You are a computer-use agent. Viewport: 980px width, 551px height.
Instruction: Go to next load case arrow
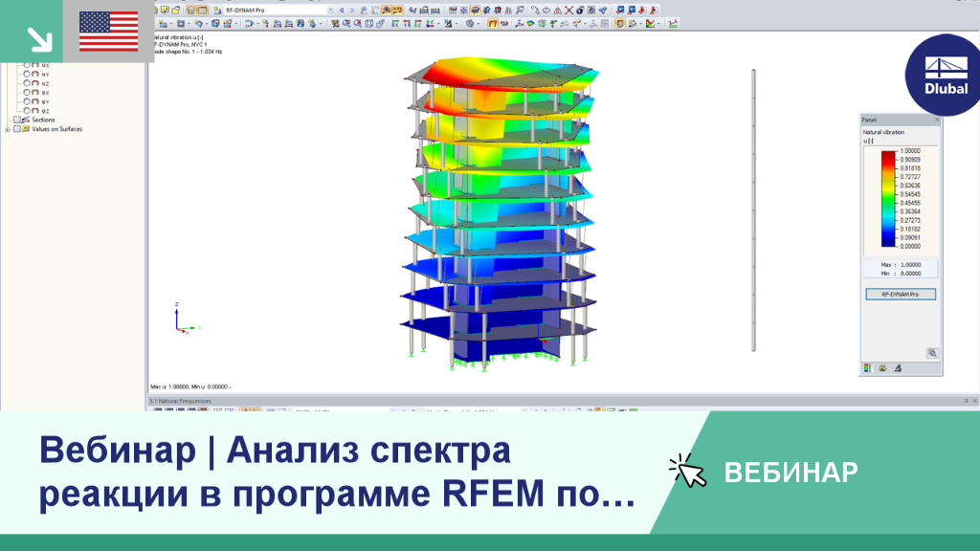pyautogui.click(x=352, y=10)
